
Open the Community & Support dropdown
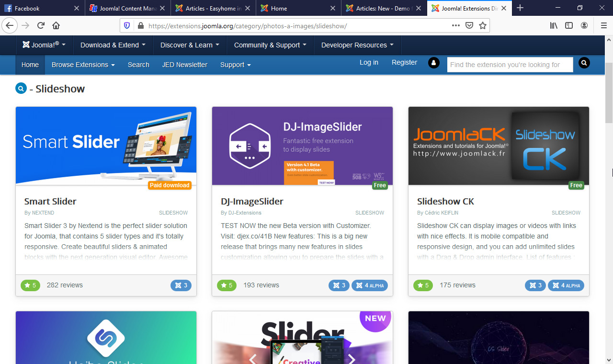(x=270, y=45)
